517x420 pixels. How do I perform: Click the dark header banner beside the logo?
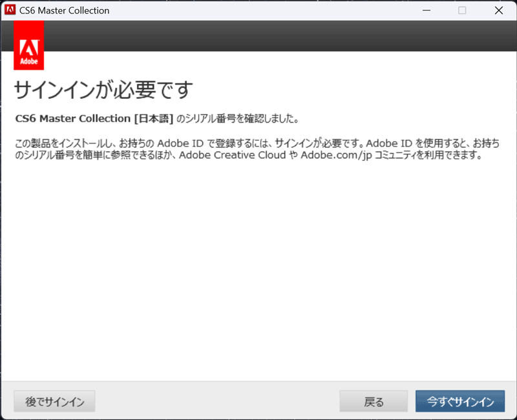pos(280,36)
